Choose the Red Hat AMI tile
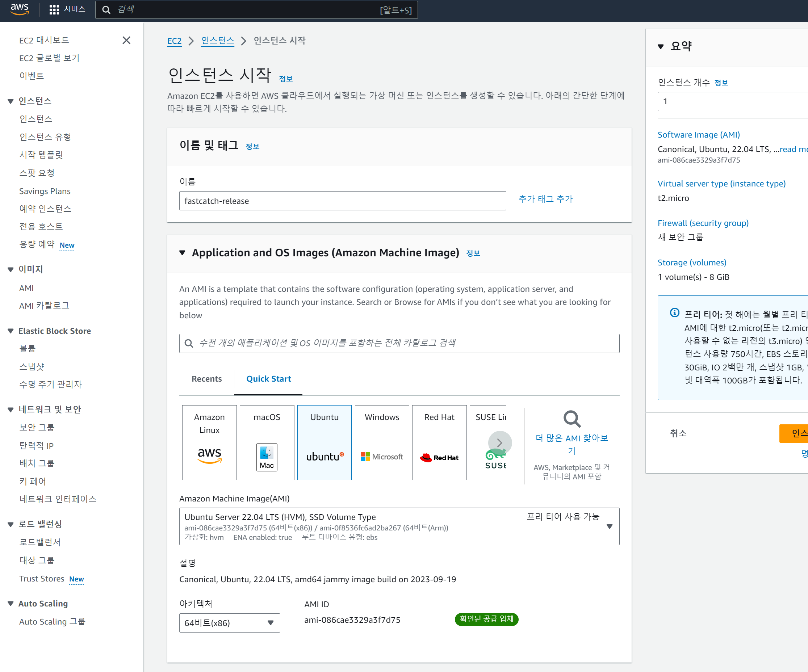This screenshot has height=672, width=808. (x=439, y=442)
